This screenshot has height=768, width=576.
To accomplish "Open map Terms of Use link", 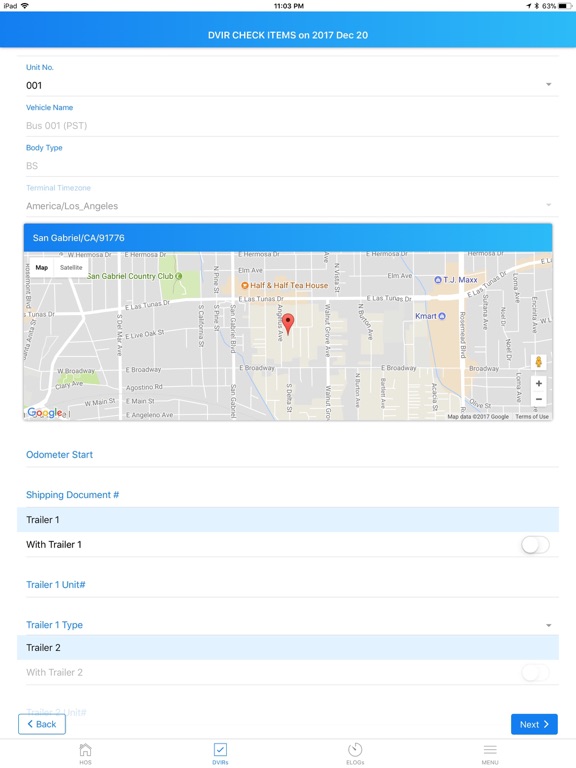I will (531, 416).
